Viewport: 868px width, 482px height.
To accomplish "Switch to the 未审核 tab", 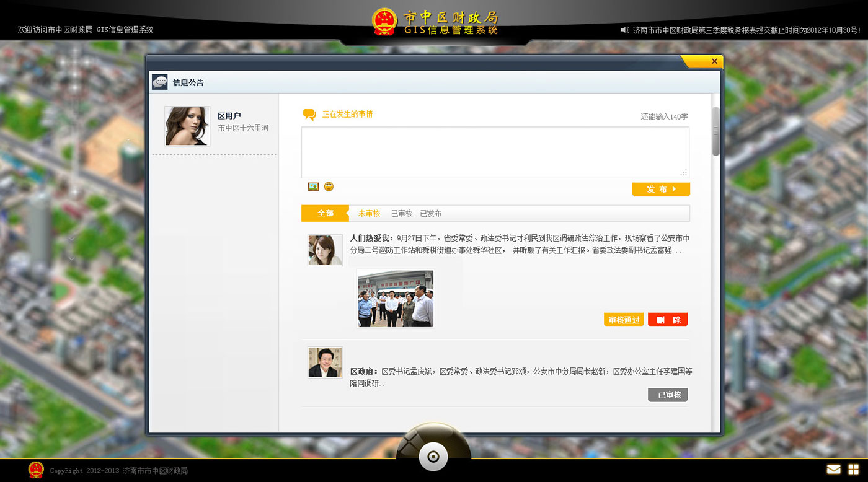I will click(369, 213).
